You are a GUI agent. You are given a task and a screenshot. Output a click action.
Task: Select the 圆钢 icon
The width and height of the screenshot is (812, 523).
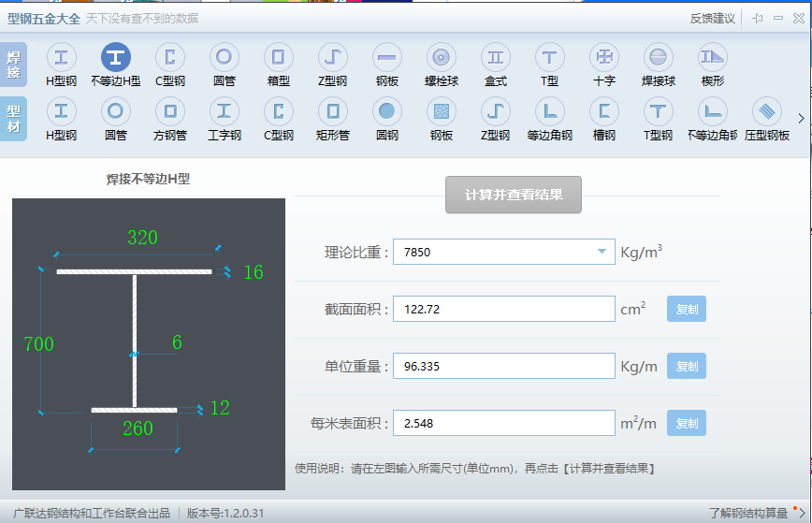click(x=387, y=111)
